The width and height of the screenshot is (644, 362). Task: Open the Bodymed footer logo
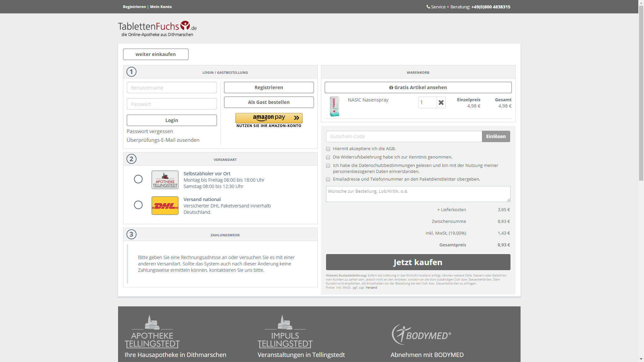pyautogui.click(x=421, y=335)
